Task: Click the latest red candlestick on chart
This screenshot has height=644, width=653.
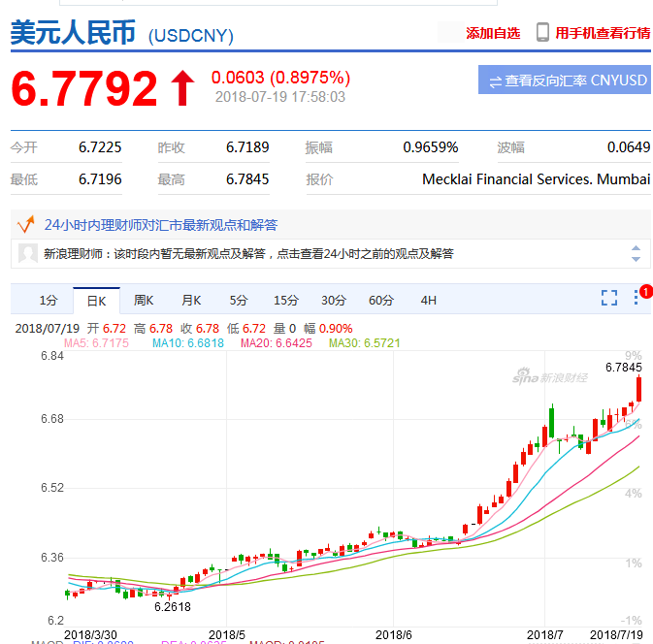Action: coord(638,389)
